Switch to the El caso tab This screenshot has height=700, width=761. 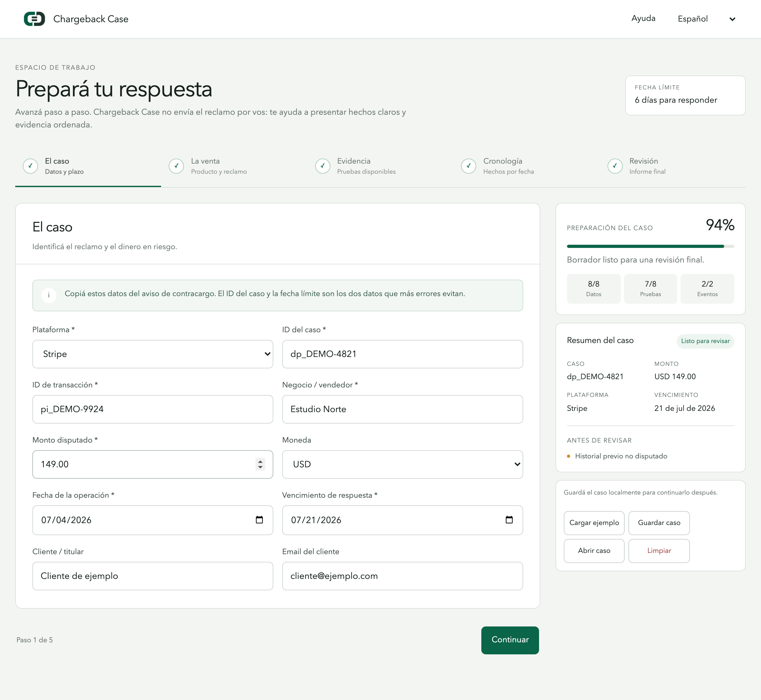point(88,166)
